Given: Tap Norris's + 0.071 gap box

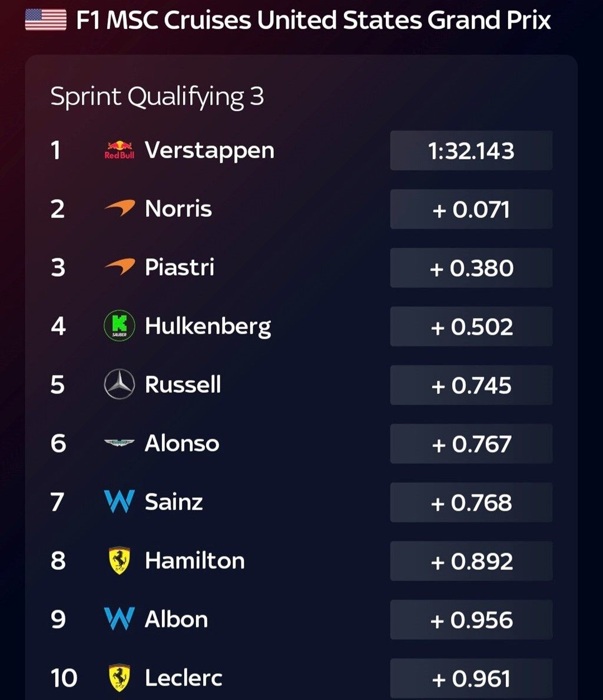Looking at the screenshot, I should click(471, 209).
